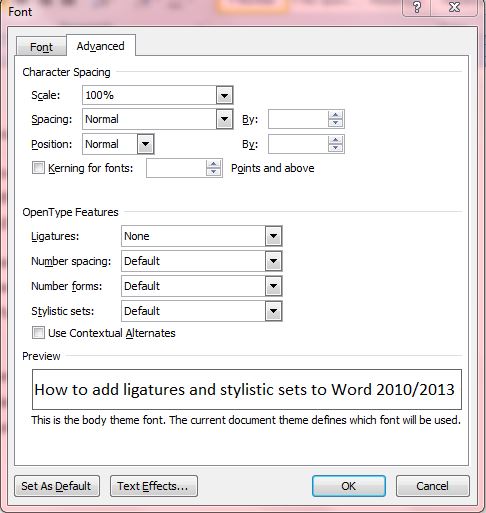486x513 pixels.
Task: Expand the Stylistic sets dropdown
Action: point(273,311)
